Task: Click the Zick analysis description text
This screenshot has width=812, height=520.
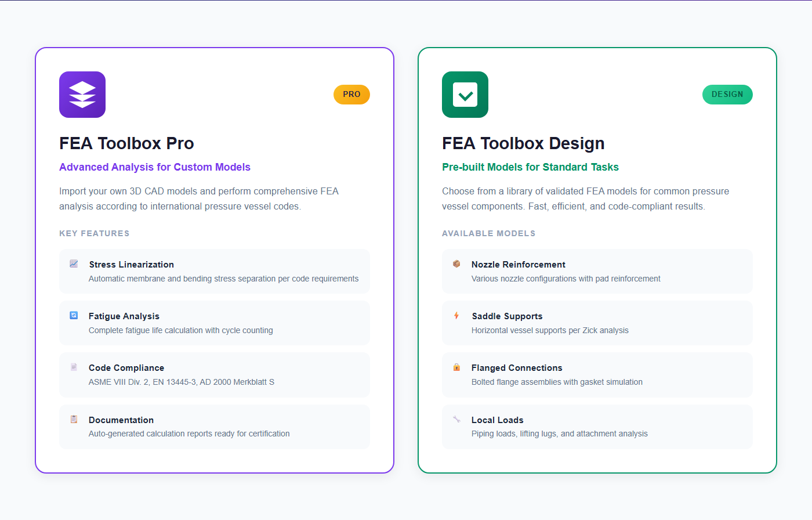Action: pyautogui.click(x=550, y=330)
